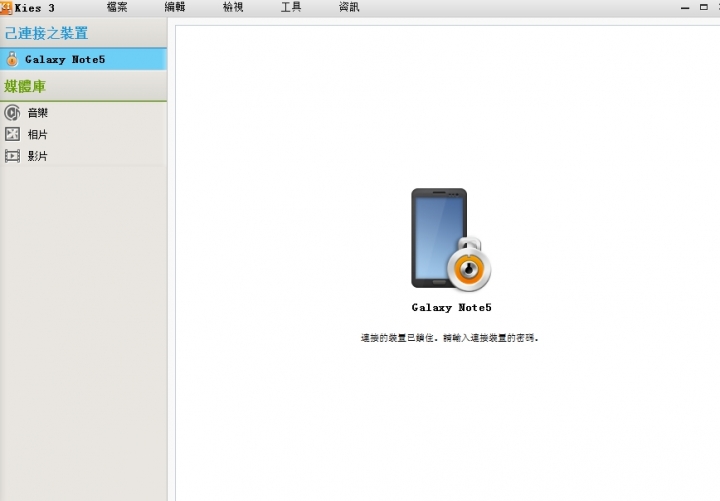Open the 音樂 (Music) library
This screenshot has width=720, height=501.
pyautogui.click(x=38, y=113)
